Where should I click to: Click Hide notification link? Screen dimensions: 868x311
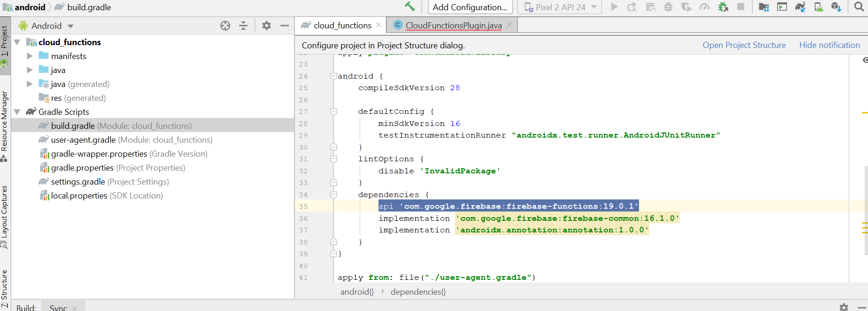pos(829,45)
